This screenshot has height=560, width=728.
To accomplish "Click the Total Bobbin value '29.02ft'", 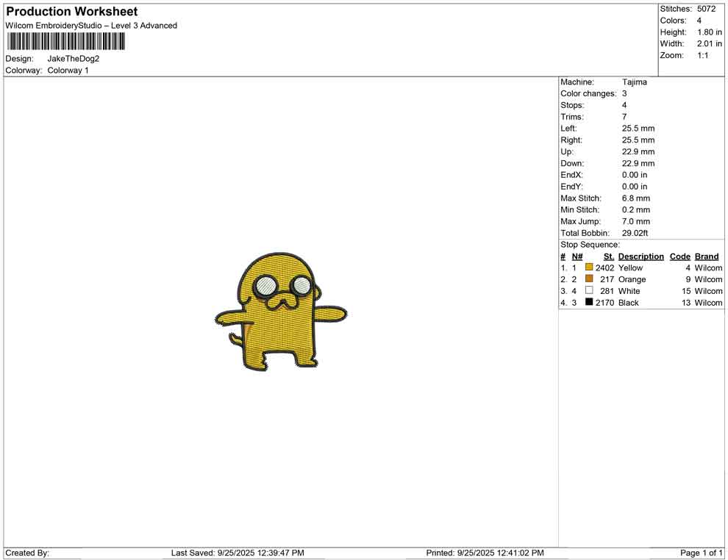I will [x=635, y=233].
